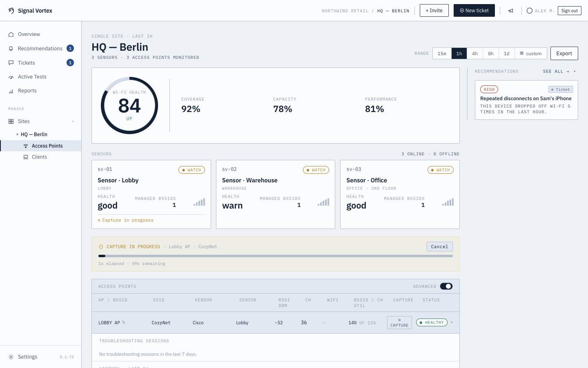Viewport: 588px width, 368px height.
Task: Toggle the Advanced switch off
Action: tap(446, 286)
